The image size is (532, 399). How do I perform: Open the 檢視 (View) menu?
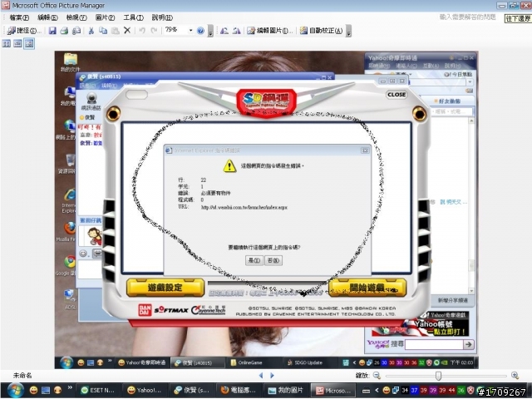click(76, 17)
